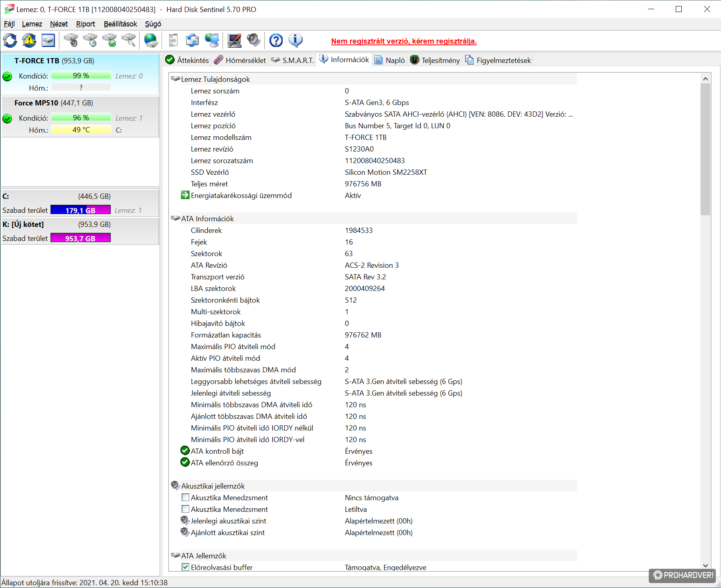
Task: Click the refresh disk status icon
Action: point(10,40)
